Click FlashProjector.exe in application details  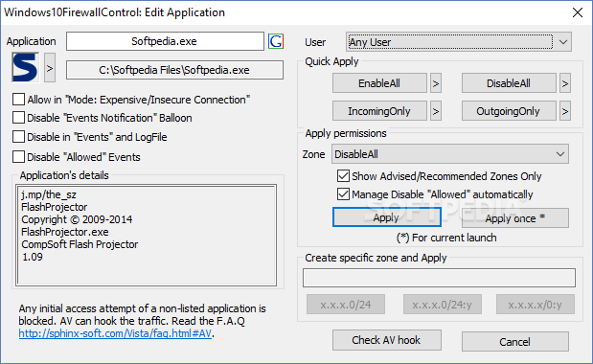pyautogui.click(x=65, y=232)
